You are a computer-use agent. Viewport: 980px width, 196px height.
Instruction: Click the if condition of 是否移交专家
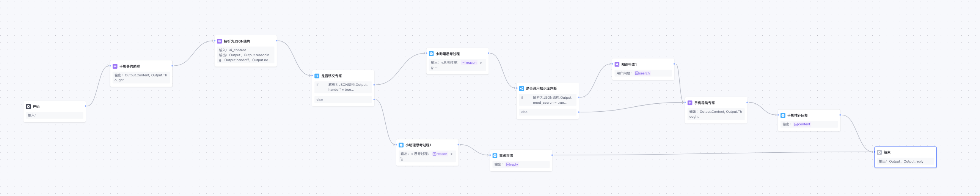point(343,87)
